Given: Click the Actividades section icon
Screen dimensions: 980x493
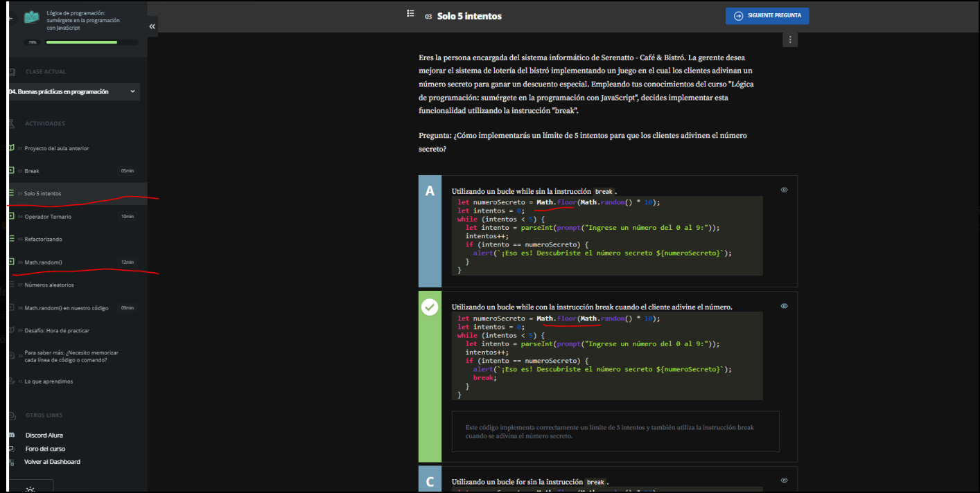Looking at the screenshot, I should click(x=12, y=123).
